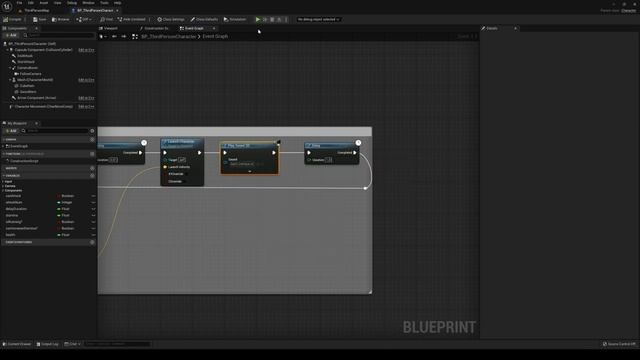Open the Asset menu
This screenshot has height=360, width=640.
point(43,3)
